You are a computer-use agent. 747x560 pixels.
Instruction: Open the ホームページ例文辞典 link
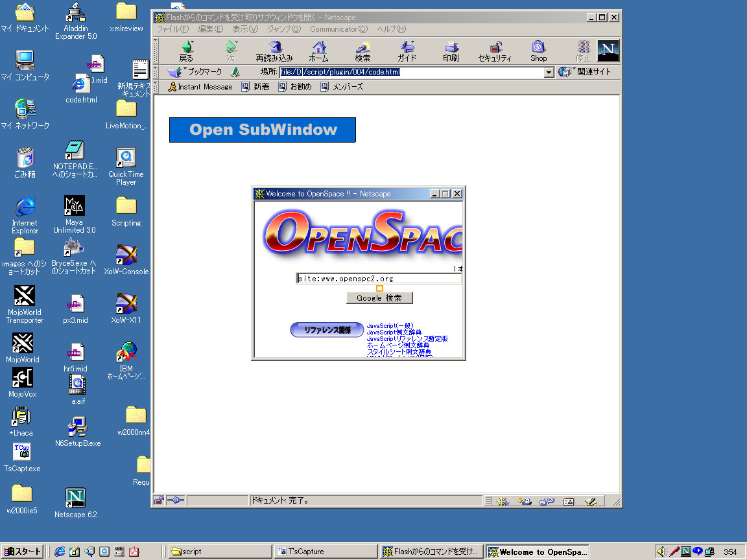(x=397, y=345)
